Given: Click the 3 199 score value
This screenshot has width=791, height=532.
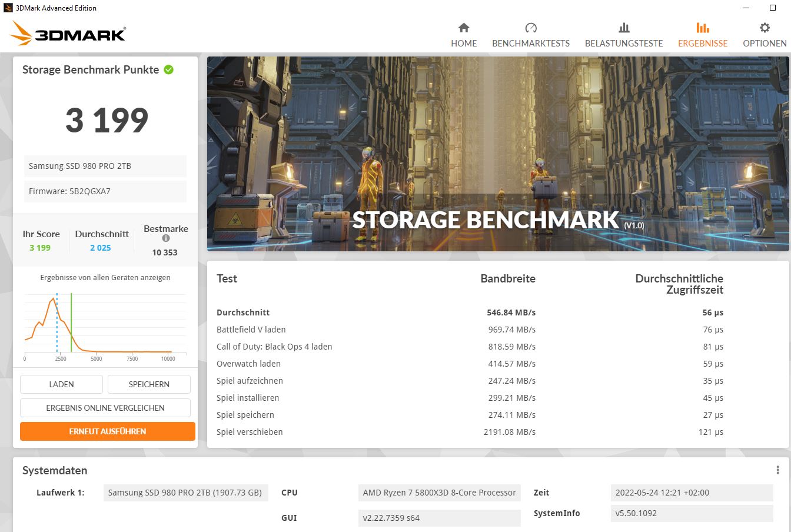Looking at the screenshot, I should [x=107, y=120].
